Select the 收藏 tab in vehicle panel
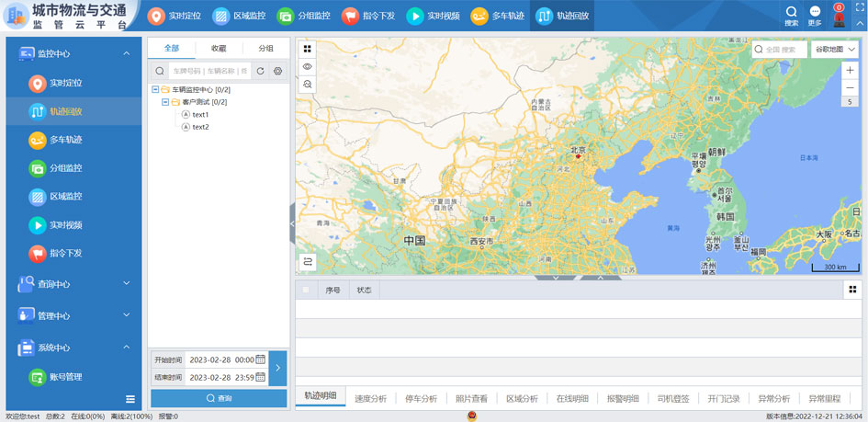Image resolution: width=868 pixels, height=422 pixels. pos(219,48)
